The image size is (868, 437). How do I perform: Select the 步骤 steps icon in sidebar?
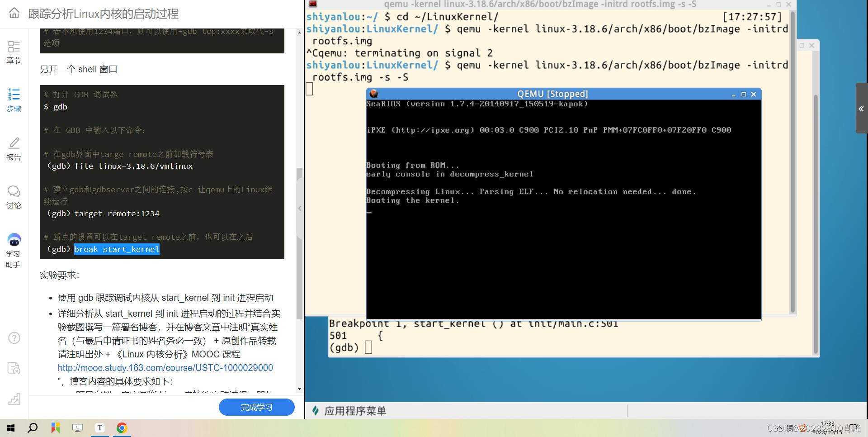(14, 100)
